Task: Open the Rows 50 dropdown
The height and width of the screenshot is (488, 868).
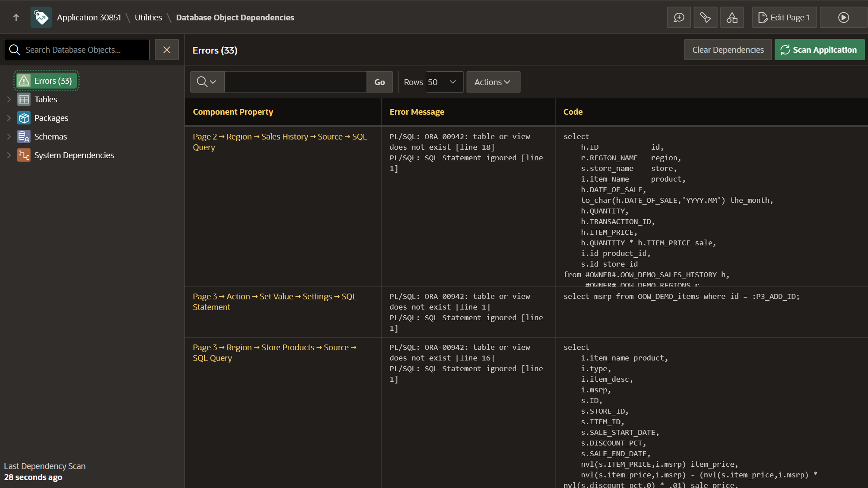Action: pyautogui.click(x=444, y=82)
